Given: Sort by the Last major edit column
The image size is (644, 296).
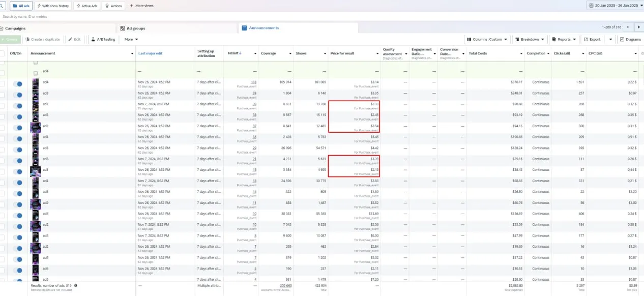Looking at the screenshot, I should [x=150, y=53].
